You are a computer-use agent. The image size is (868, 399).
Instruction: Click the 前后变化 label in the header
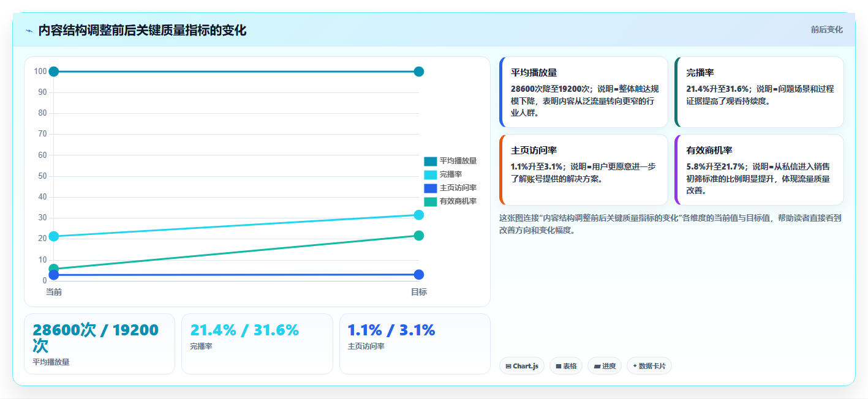pyautogui.click(x=826, y=29)
